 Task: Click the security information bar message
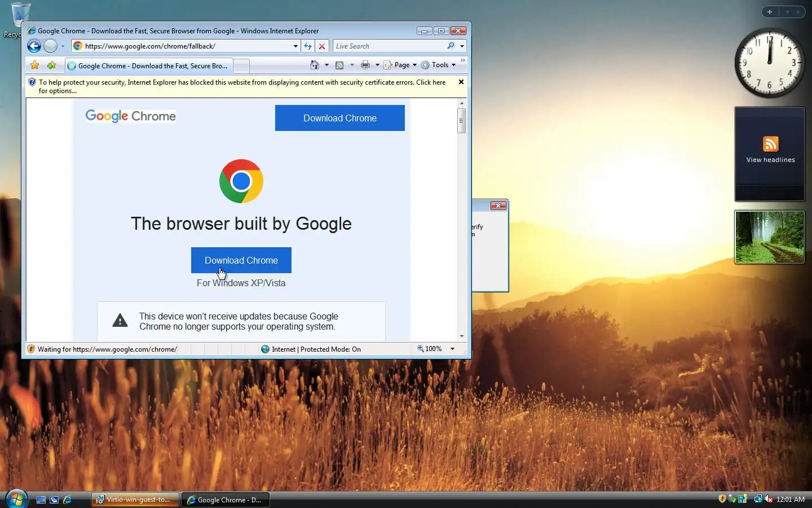(242, 86)
